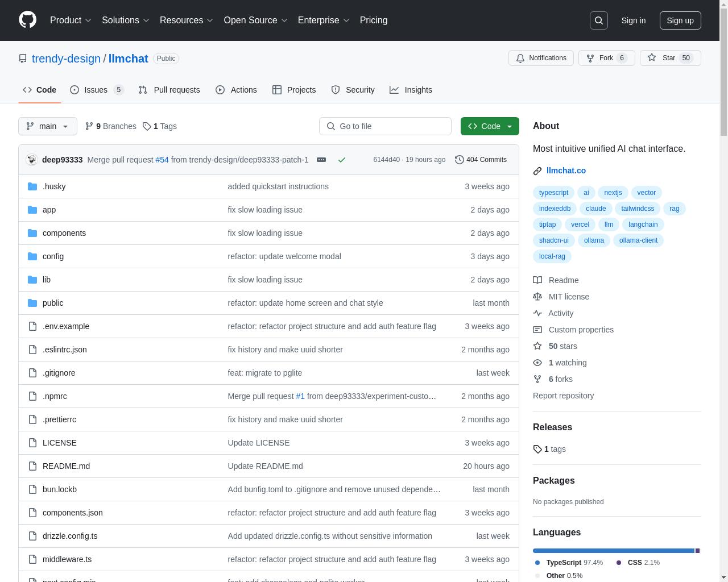Click the Sign up button

pos(680,20)
